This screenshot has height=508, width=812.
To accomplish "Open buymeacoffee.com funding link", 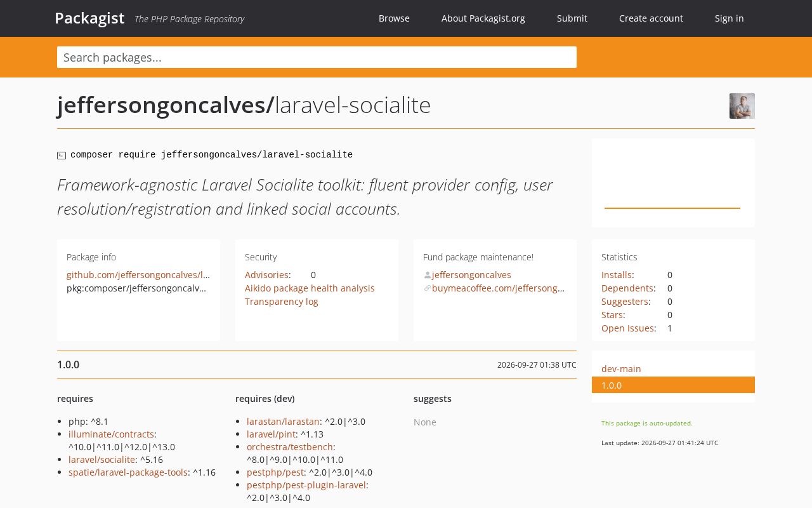I will 498,288.
